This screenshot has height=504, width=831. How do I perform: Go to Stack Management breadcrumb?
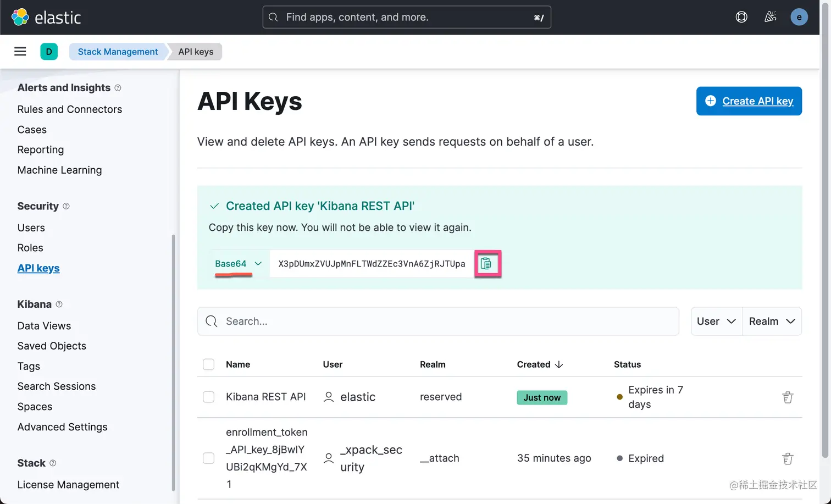click(x=117, y=51)
